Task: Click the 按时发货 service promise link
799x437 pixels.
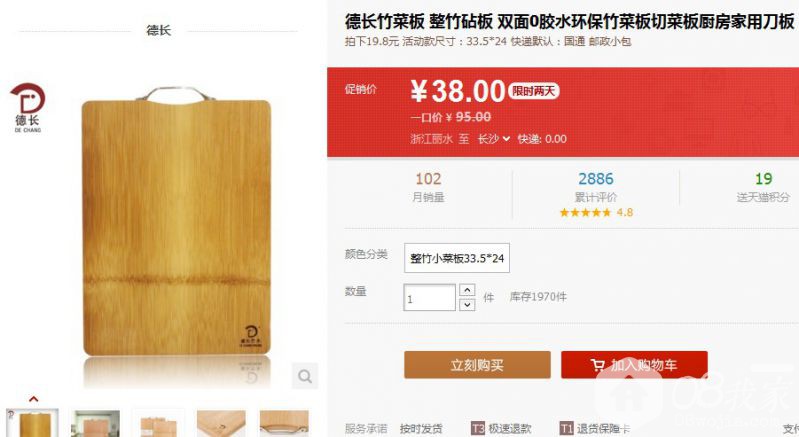Action: (421, 429)
